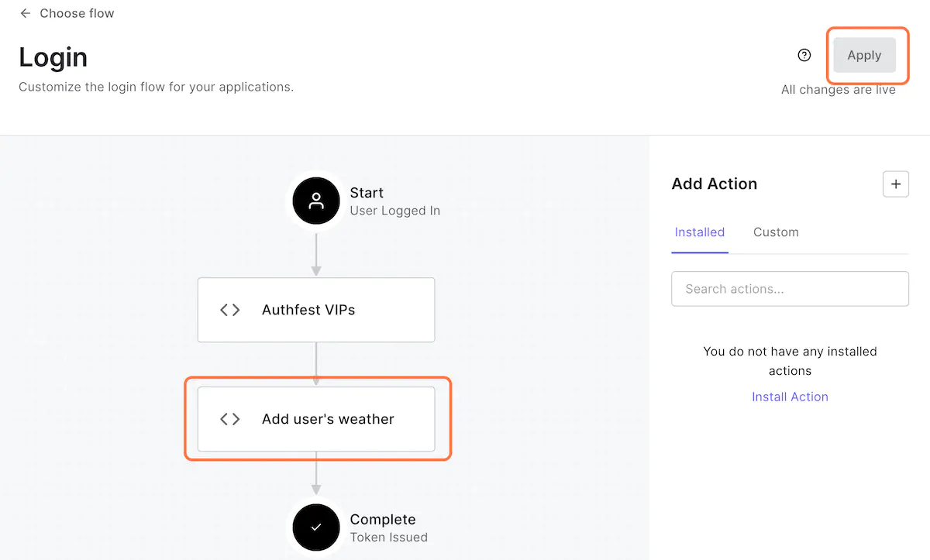
Task: Click the back arrow beside Choose flow
Action: (26, 13)
